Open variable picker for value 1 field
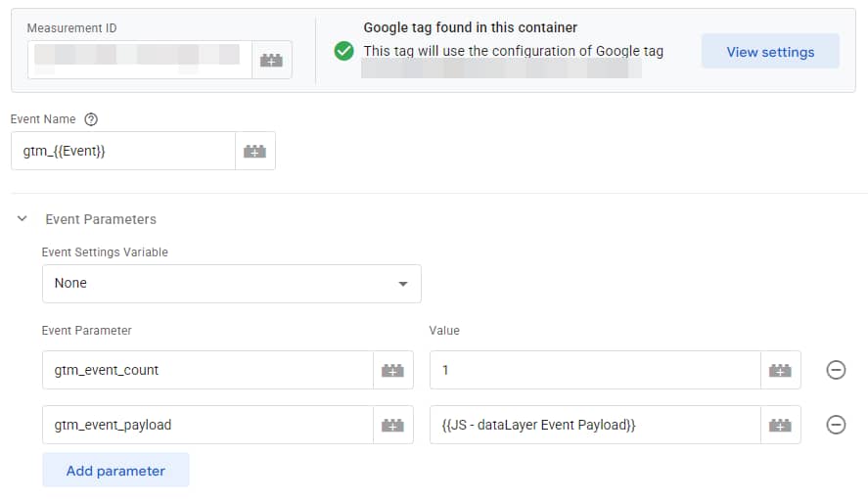Screen dimensions: 868x502 click(780, 370)
